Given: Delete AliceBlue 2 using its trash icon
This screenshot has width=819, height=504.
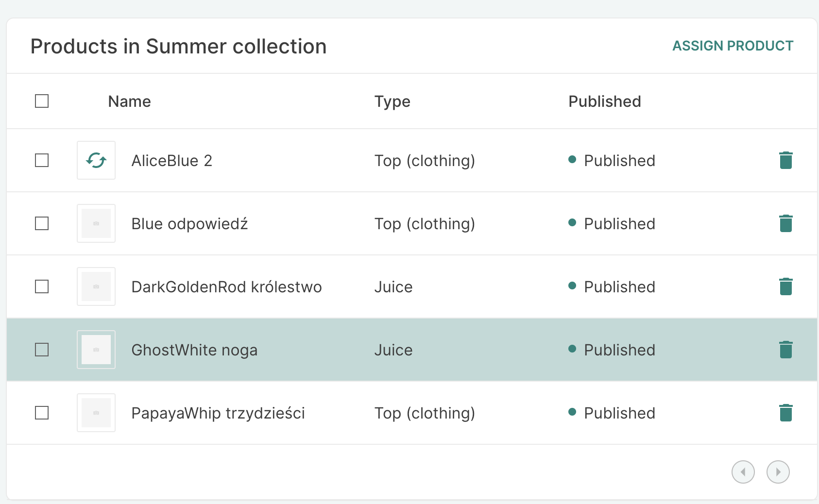Looking at the screenshot, I should point(785,160).
